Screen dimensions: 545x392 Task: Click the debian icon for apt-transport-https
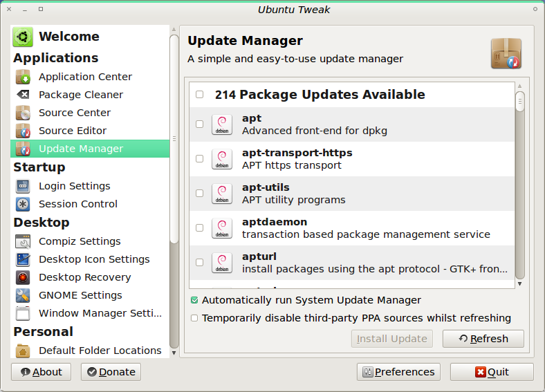coord(222,159)
